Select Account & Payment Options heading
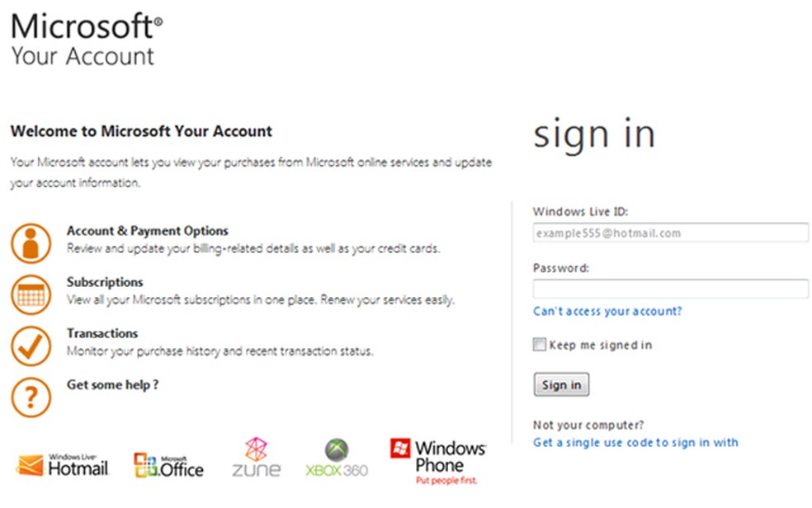 pyautogui.click(x=147, y=231)
